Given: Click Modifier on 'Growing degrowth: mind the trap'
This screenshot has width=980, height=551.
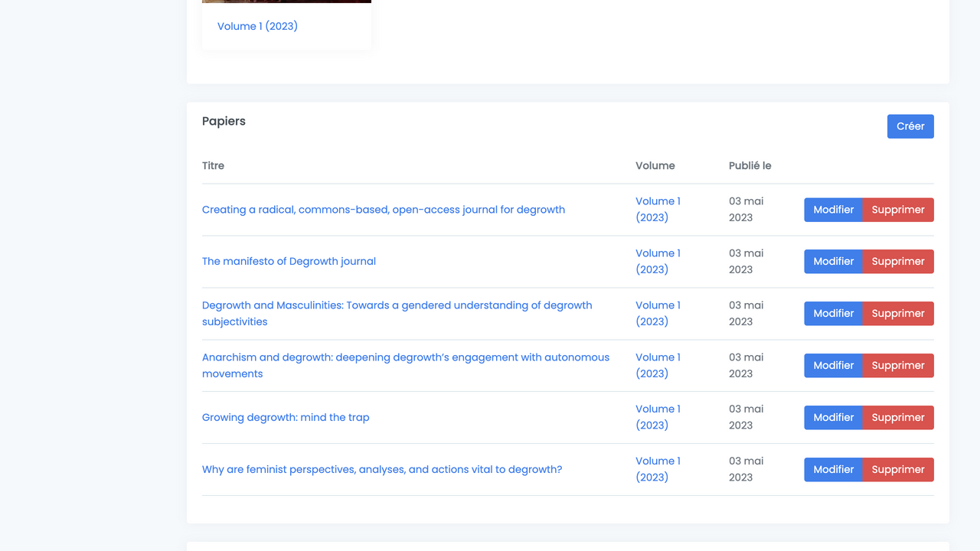Looking at the screenshot, I should [833, 418].
